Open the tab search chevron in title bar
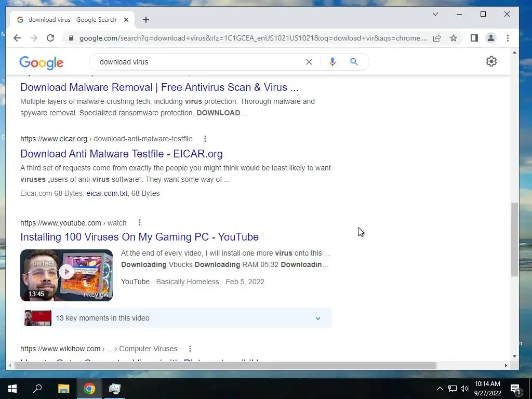This screenshot has height=399, width=532. point(435,14)
